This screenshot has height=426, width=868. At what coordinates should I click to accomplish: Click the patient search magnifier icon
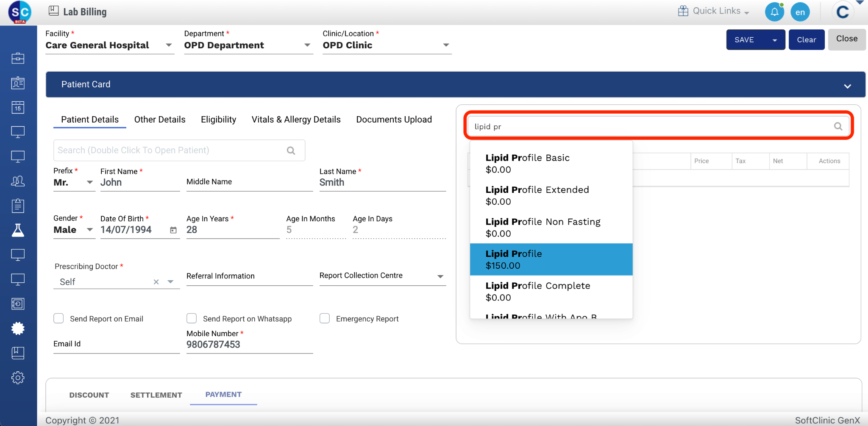coord(291,150)
